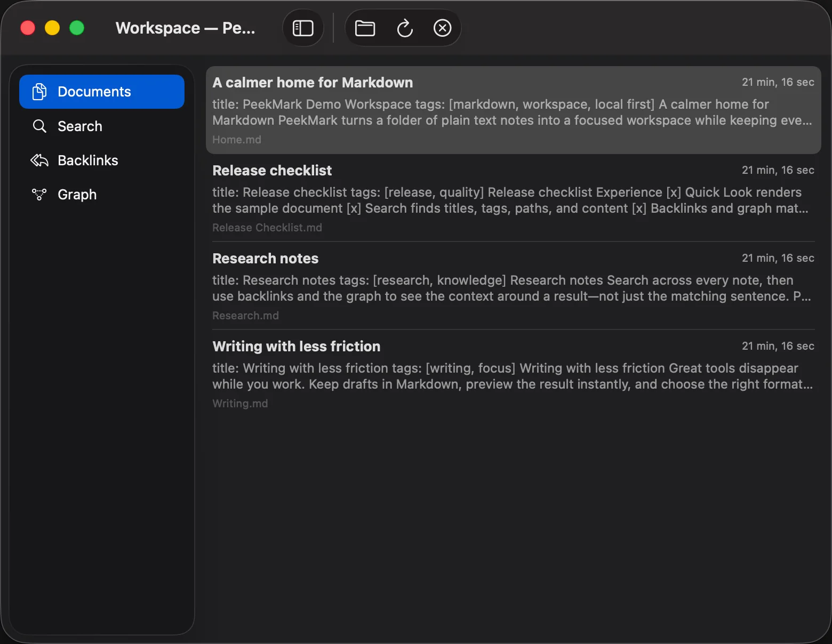Click the Backlinks double-arrow icon
The width and height of the screenshot is (832, 644).
[x=39, y=160]
